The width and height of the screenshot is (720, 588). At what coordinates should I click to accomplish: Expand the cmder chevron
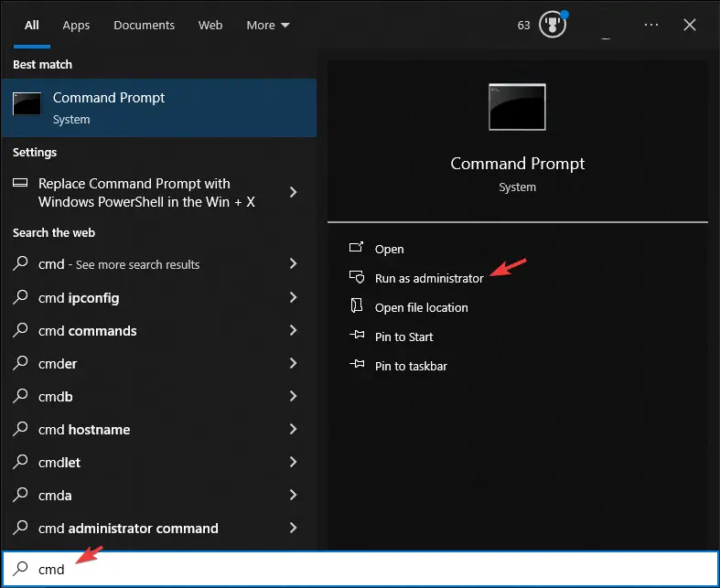tap(294, 363)
